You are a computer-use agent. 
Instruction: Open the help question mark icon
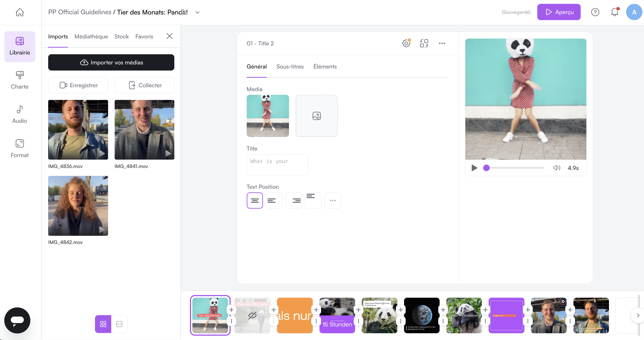595,12
